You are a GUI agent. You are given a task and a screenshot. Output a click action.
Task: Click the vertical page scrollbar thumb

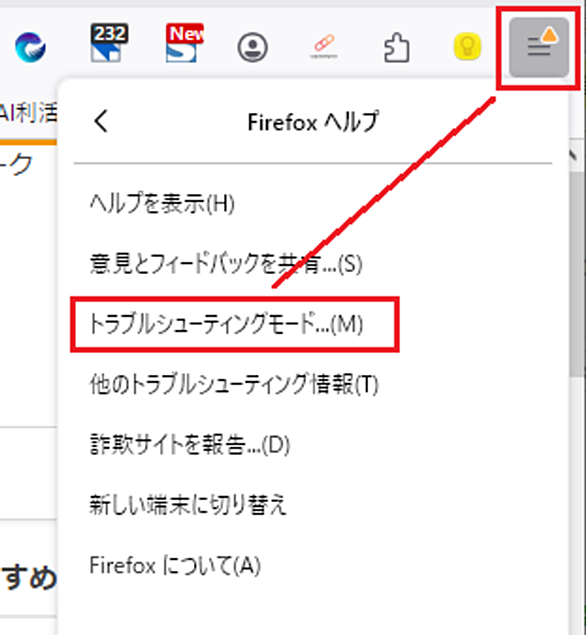[x=576, y=275]
